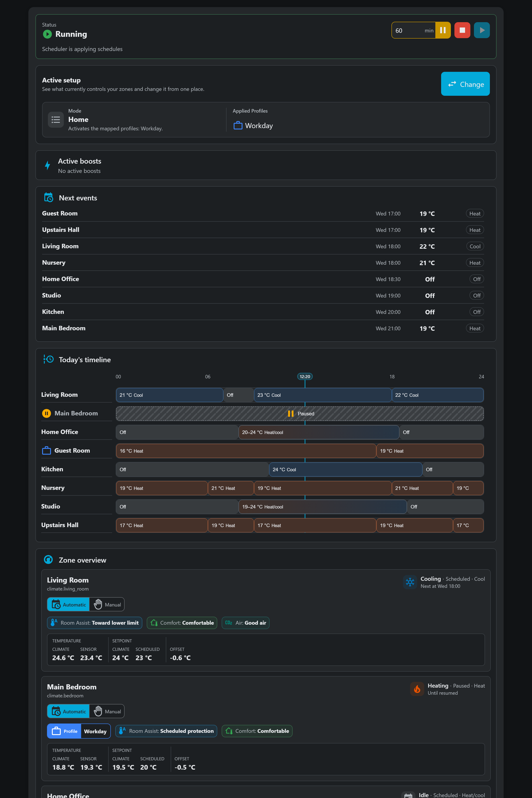Switch Main Bedroom zone to Automatic
532x798 pixels.
(68, 711)
